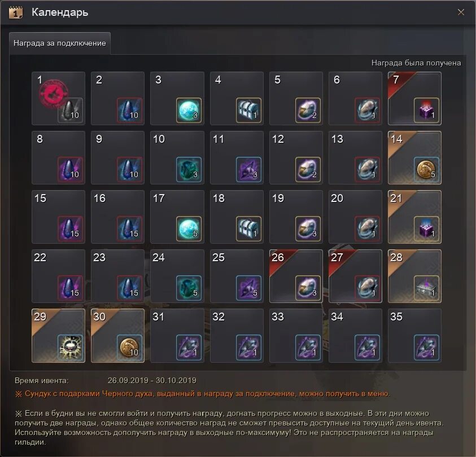Viewport: 476px width, 457px height.
Task: Click the black stone reward icon on day 1
Action: pos(70,110)
